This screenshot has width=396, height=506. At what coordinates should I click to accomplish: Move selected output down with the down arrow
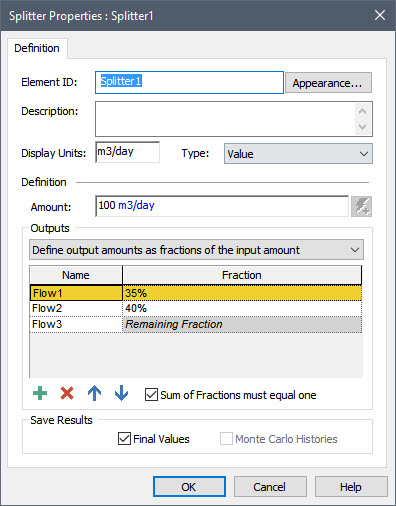click(x=121, y=393)
